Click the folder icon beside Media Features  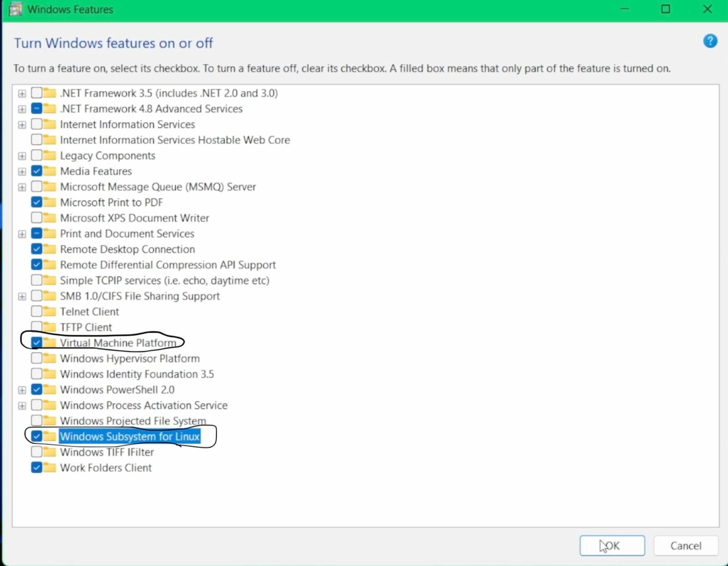(x=51, y=171)
